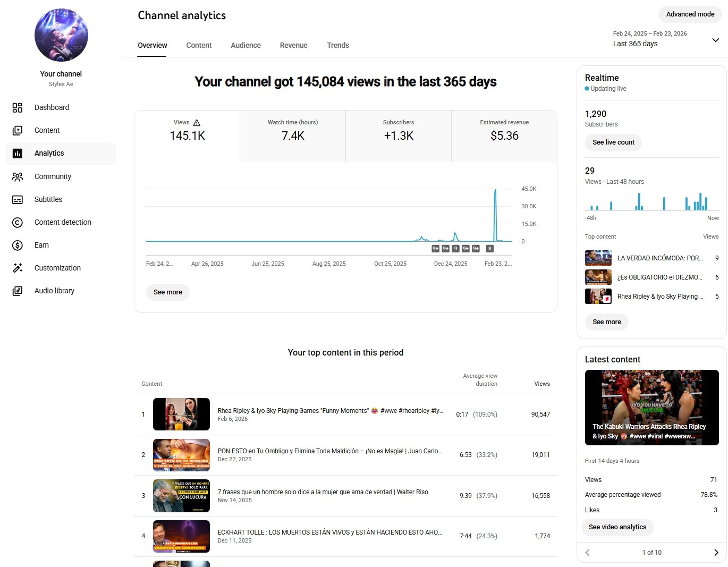Click the Content icon in sidebar
The height and width of the screenshot is (567, 728).
[18, 131]
